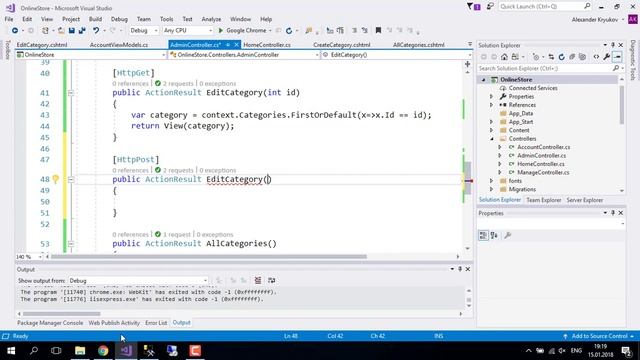640x360 pixels.
Task: Click the Collapse All icon in Solution Explorer
Action: (572, 57)
